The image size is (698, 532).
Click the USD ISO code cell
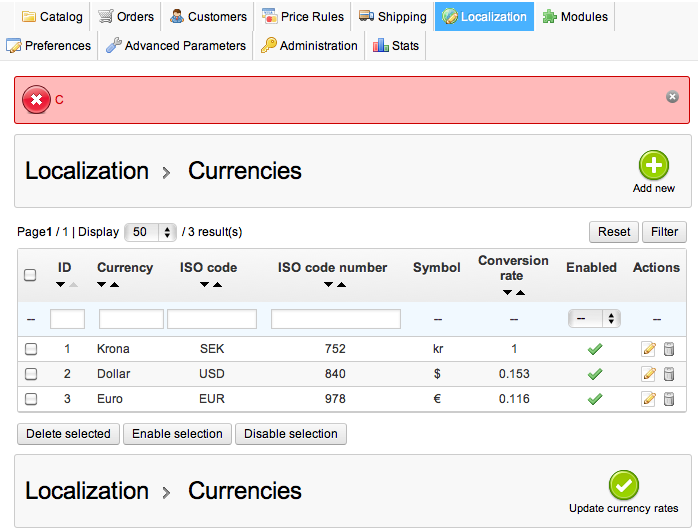[x=212, y=374]
